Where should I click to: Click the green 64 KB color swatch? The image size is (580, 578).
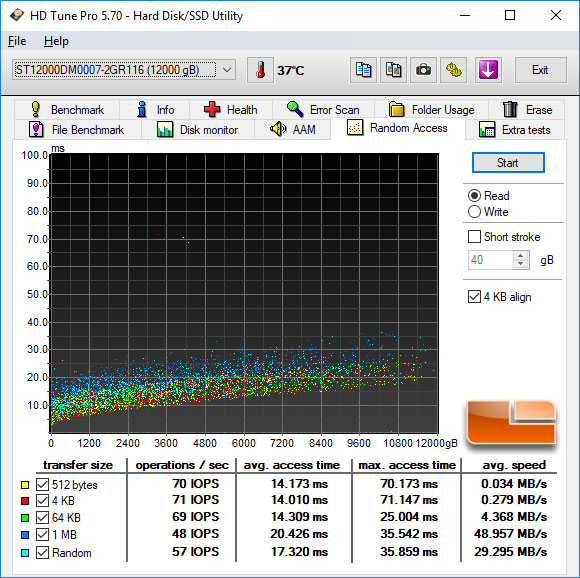pos(25,518)
